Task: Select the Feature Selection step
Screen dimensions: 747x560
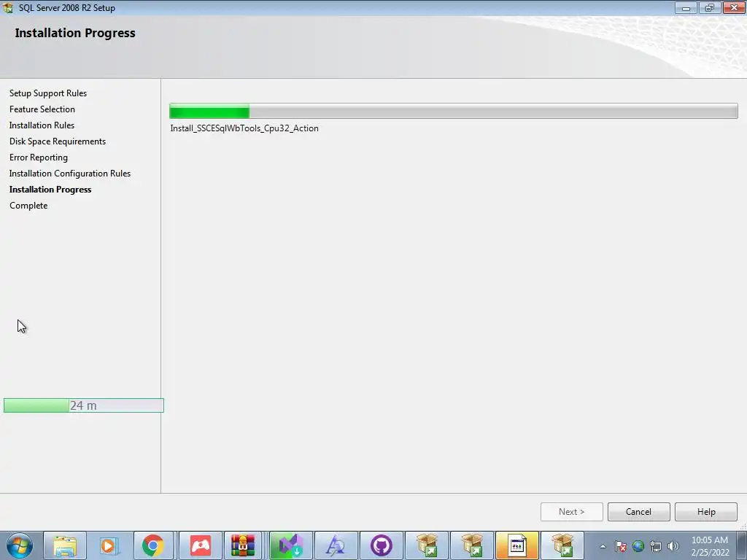Action: click(x=42, y=109)
